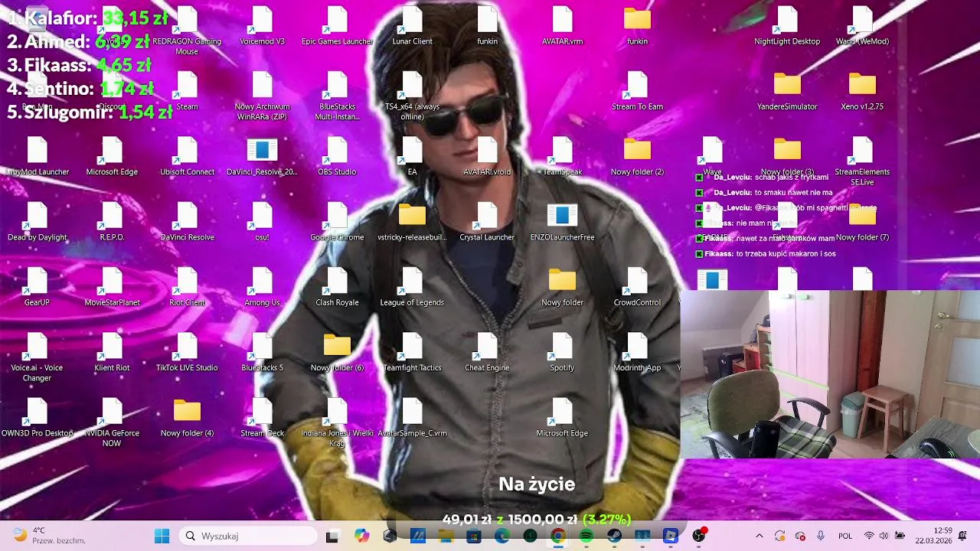Select the osu! desktop shortcut
Screen dimensions: 980x551
pyautogui.click(x=262, y=221)
